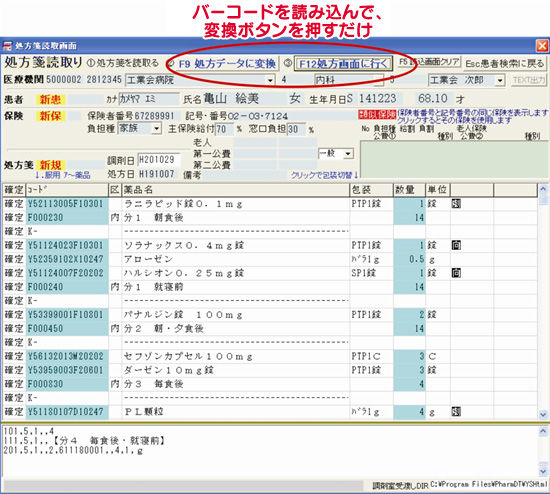Screen dimensions: 550x494
Task: Click the window title bar app icon
Action: tap(7, 46)
